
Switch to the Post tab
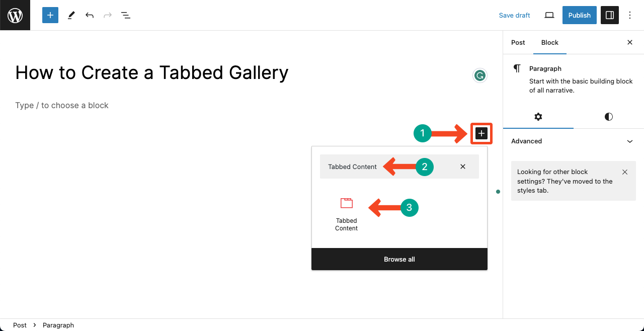pyautogui.click(x=518, y=42)
